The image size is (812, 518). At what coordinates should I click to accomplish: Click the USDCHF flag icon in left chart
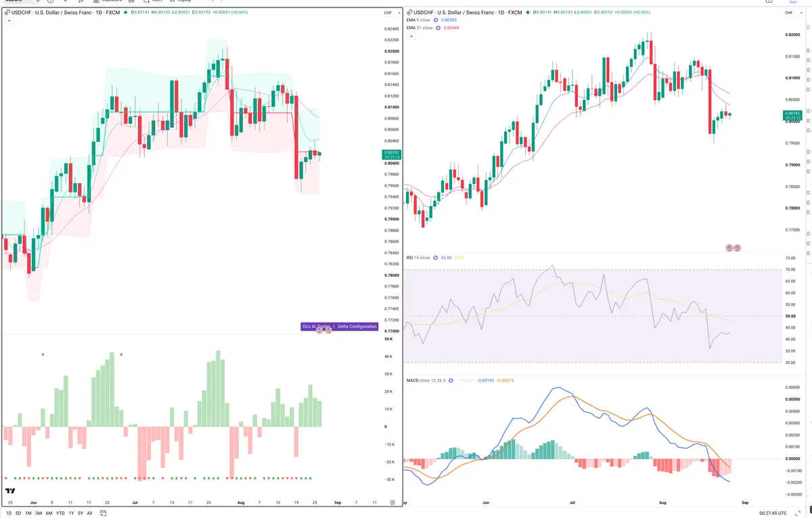(7, 13)
